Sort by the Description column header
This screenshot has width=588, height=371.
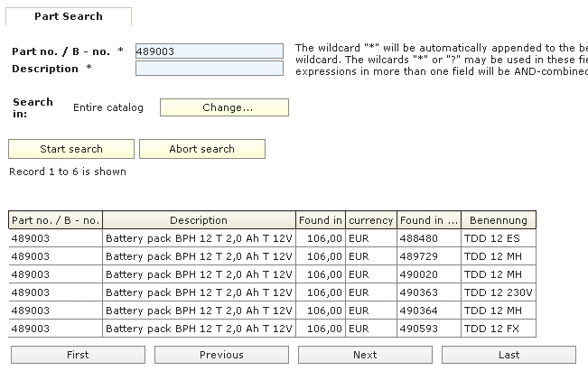pyautogui.click(x=199, y=220)
